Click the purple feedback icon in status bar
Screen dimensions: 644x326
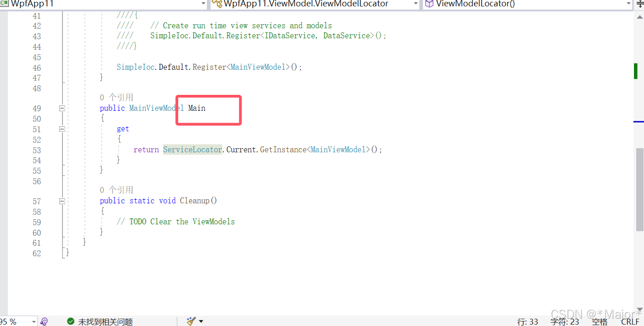[44, 321]
